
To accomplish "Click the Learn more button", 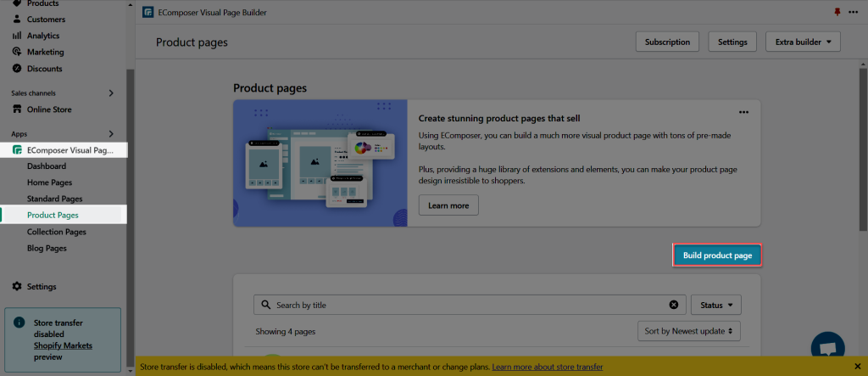I will tap(448, 205).
